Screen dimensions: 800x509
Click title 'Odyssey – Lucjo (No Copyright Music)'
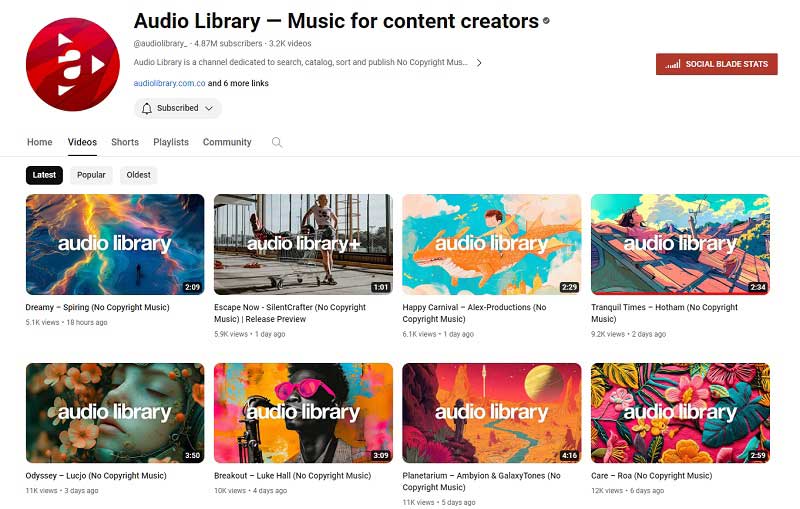[96, 476]
